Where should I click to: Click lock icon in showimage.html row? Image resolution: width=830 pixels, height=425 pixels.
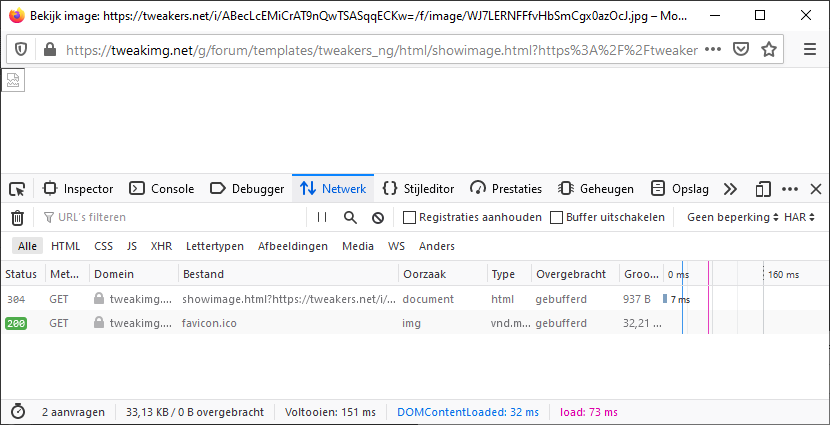(99, 299)
